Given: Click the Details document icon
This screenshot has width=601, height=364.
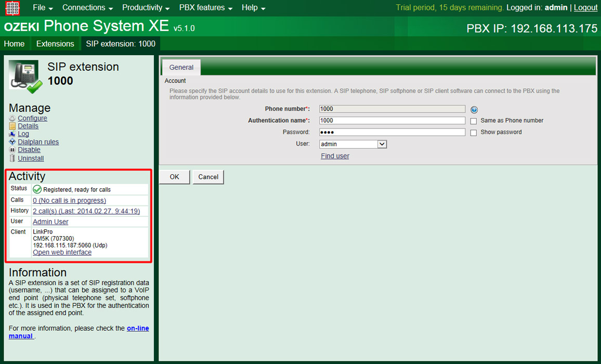Looking at the screenshot, I should pos(11,126).
